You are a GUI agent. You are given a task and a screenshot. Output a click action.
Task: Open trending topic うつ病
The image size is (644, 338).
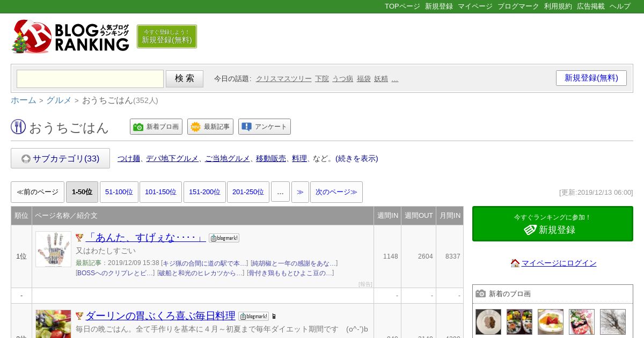pos(343,79)
